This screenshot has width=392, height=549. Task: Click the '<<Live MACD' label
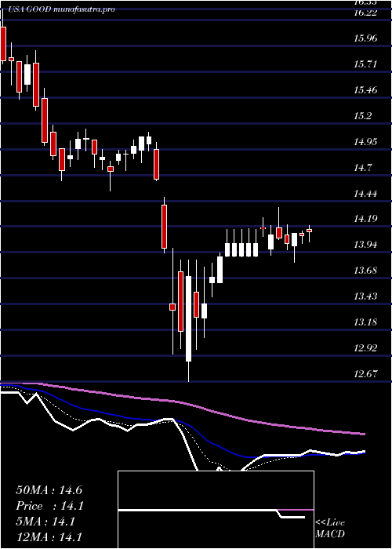point(330,529)
